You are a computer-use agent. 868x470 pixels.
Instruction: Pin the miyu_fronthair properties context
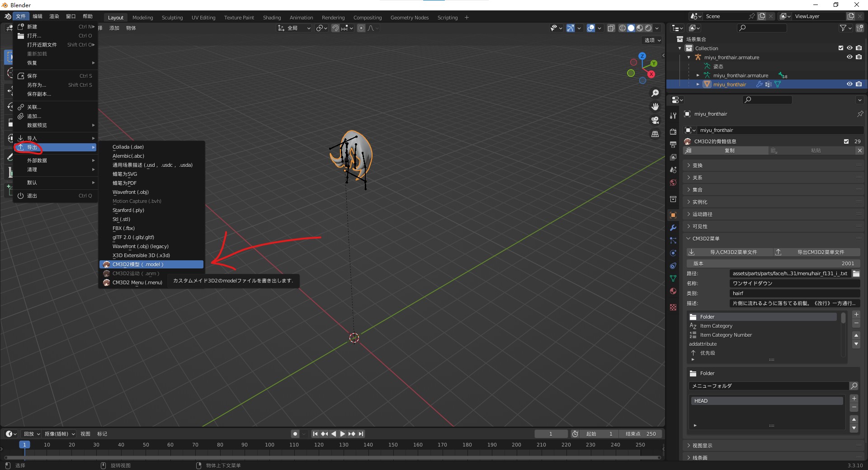[860, 114]
